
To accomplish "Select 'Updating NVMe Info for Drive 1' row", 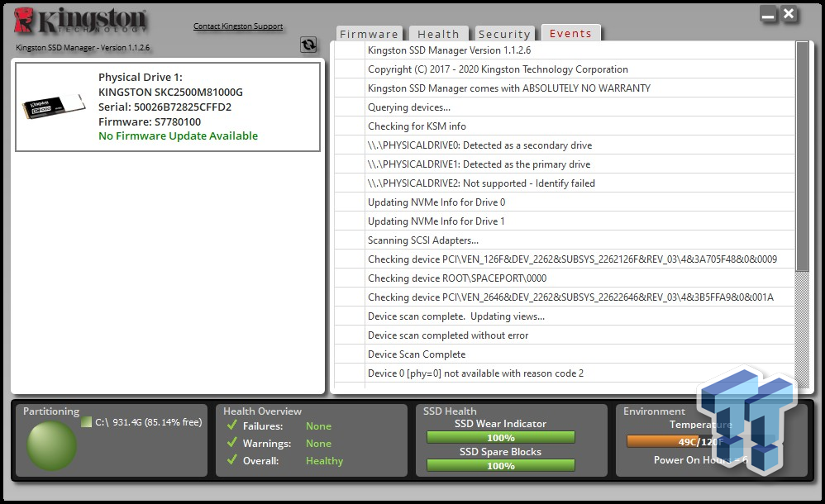I will (x=565, y=221).
